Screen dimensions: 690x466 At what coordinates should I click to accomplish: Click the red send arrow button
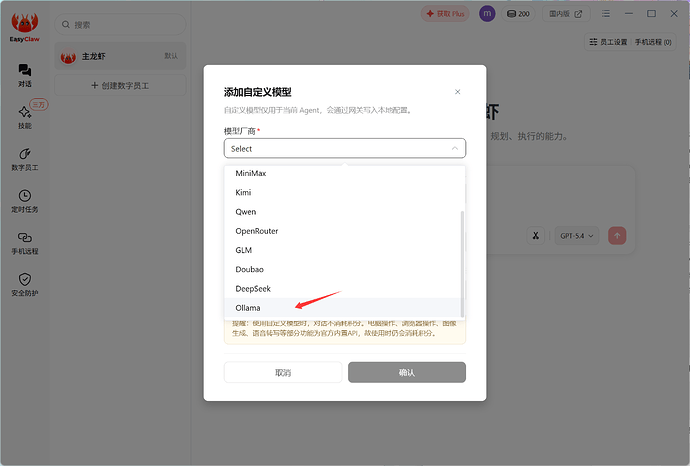pyautogui.click(x=617, y=236)
